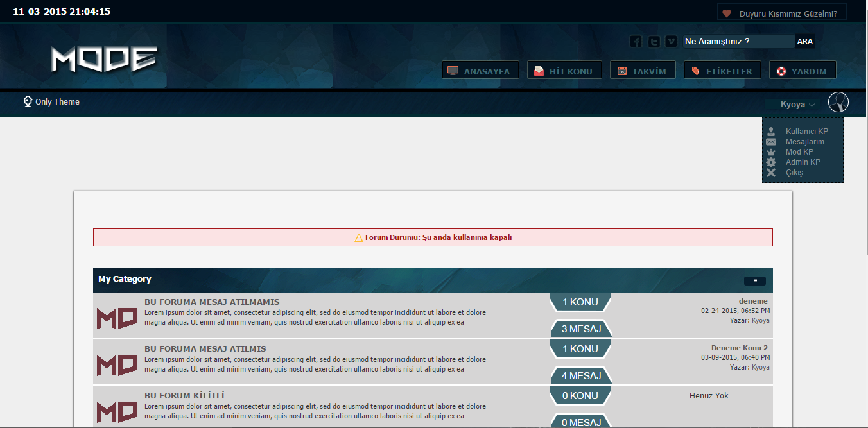
Task: Collapse the My Category section
Action: click(x=754, y=280)
